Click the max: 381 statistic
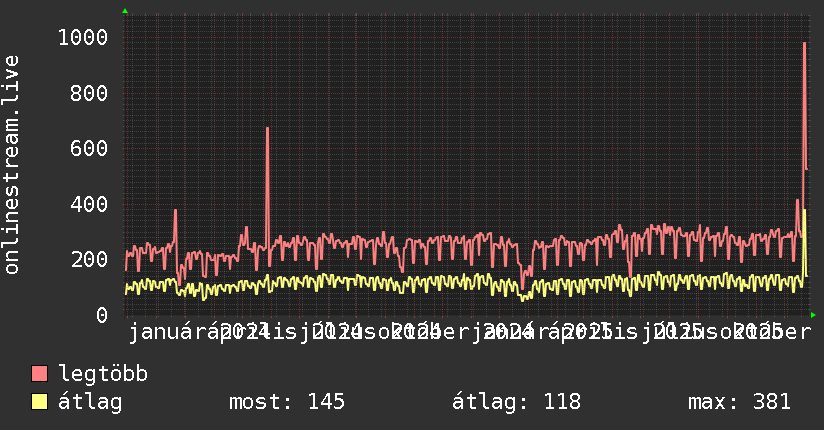 click(x=739, y=402)
